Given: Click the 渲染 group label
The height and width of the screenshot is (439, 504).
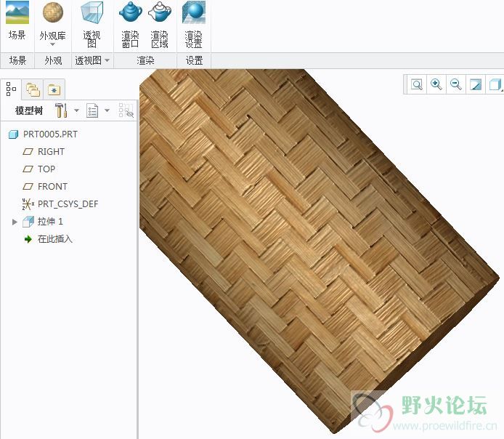Looking at the screenshot, I should pyautogui.click(x=145, y=60).
